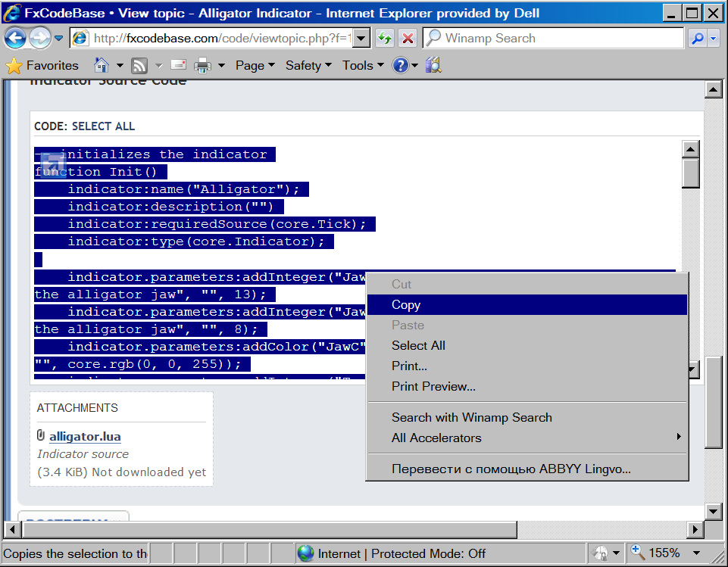Click the Internet zone globe icon
The height and width of the screenshot is (567, 728).
[x=305, y=553]
